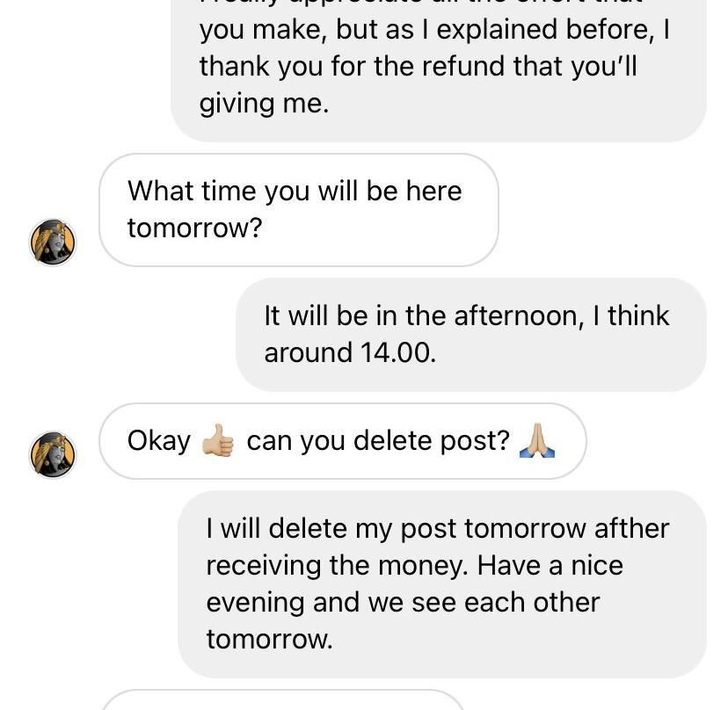Image resolution: width=728 pixels, height=710 pixels.
Task: Tap the praying hands emoji
Action: click(x=537, y=440)
